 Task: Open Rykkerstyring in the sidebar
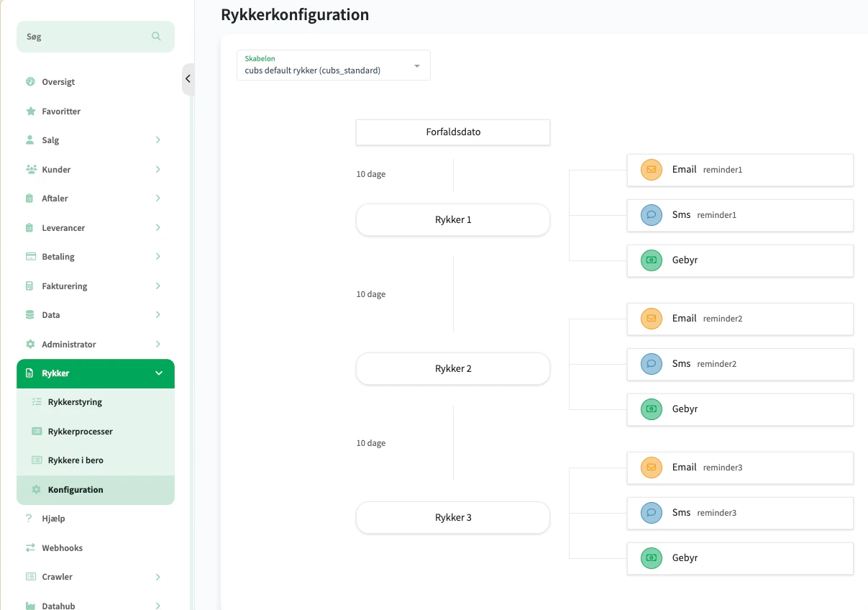click(75, 403)
